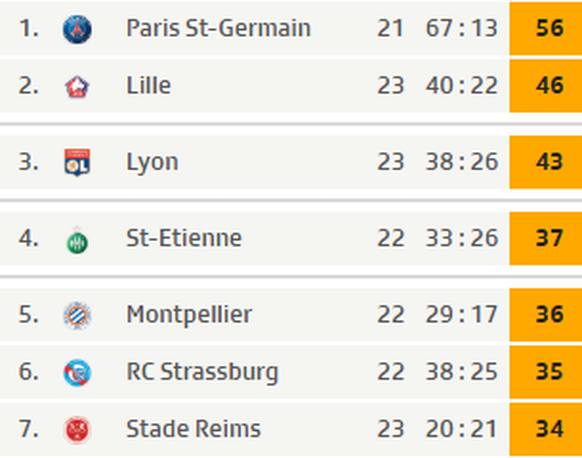
Task: Click the RC Strasbourg club crest
Action: 77,373
